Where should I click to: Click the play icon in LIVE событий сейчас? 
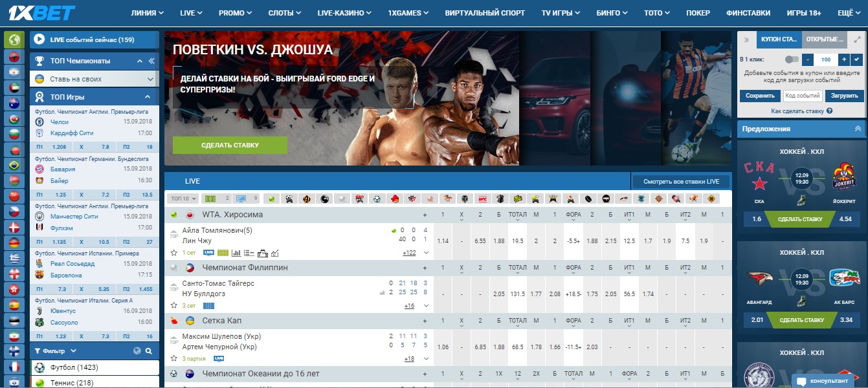click(x=39, y=40)
